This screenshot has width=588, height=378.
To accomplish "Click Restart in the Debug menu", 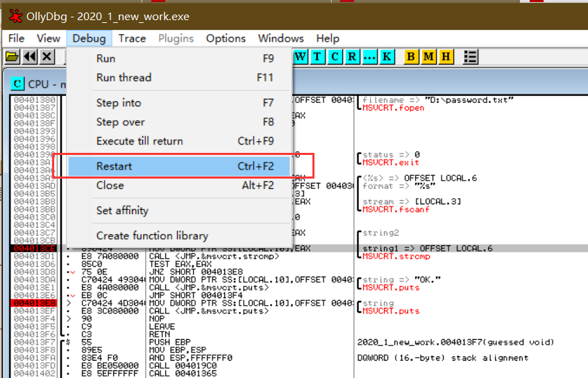I will (179, 166).
